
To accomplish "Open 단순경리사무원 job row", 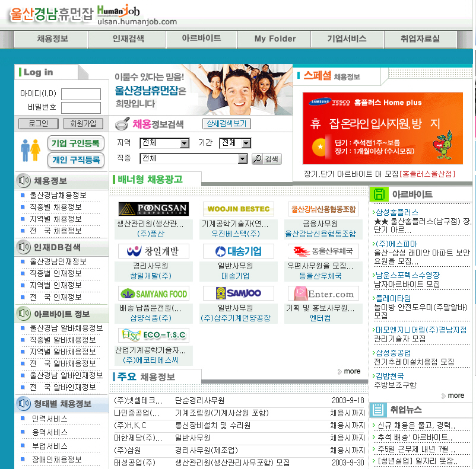I will pyautogui.click(x=200, y=400).
